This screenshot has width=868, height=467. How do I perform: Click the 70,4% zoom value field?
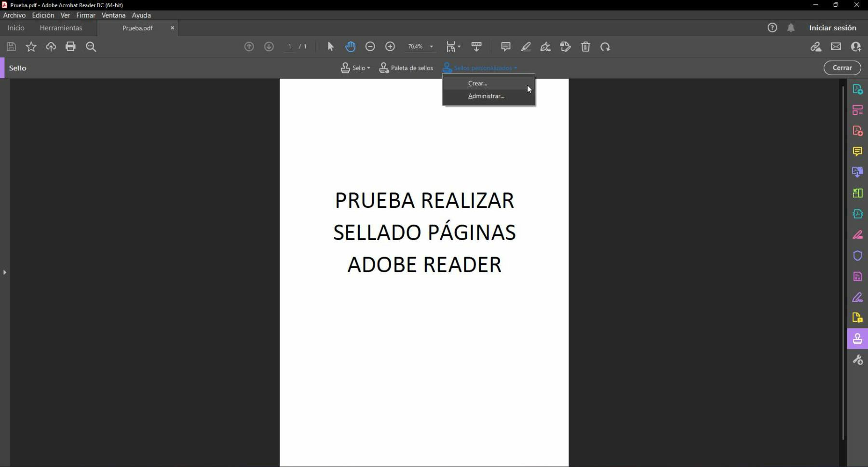(415, 47)
